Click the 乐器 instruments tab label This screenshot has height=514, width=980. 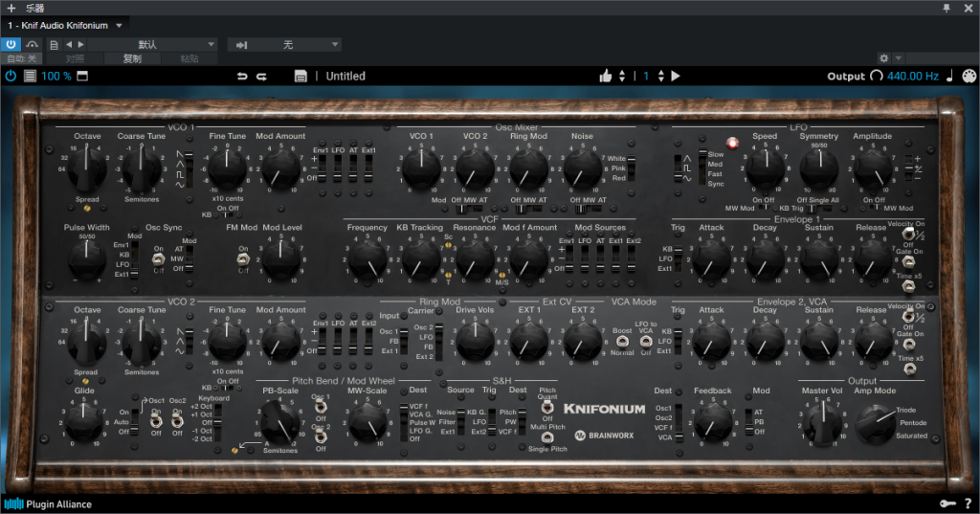34,8
